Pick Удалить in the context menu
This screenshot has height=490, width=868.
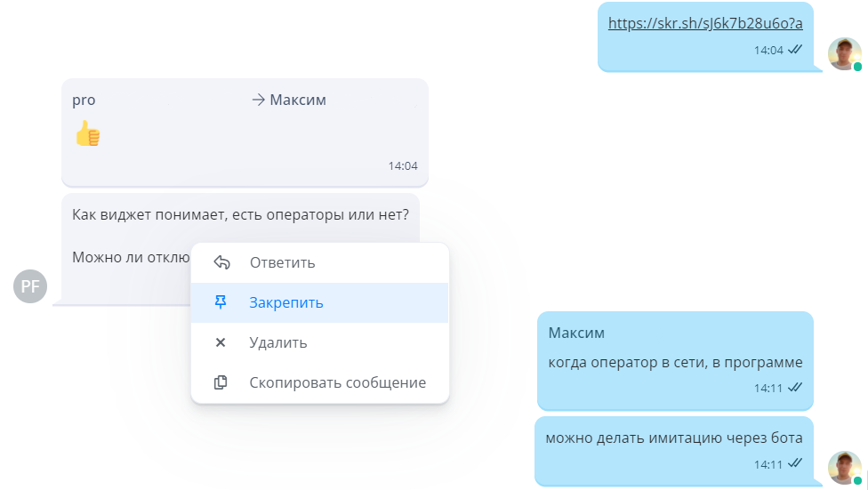tap(278, 342)
